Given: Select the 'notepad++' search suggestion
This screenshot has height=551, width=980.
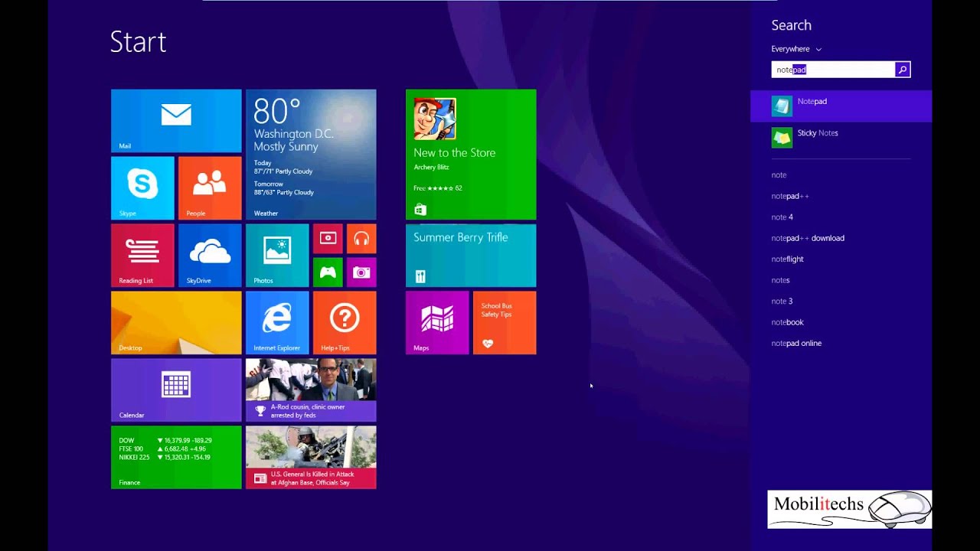Looking at the screenshot, I should (790, 196).
